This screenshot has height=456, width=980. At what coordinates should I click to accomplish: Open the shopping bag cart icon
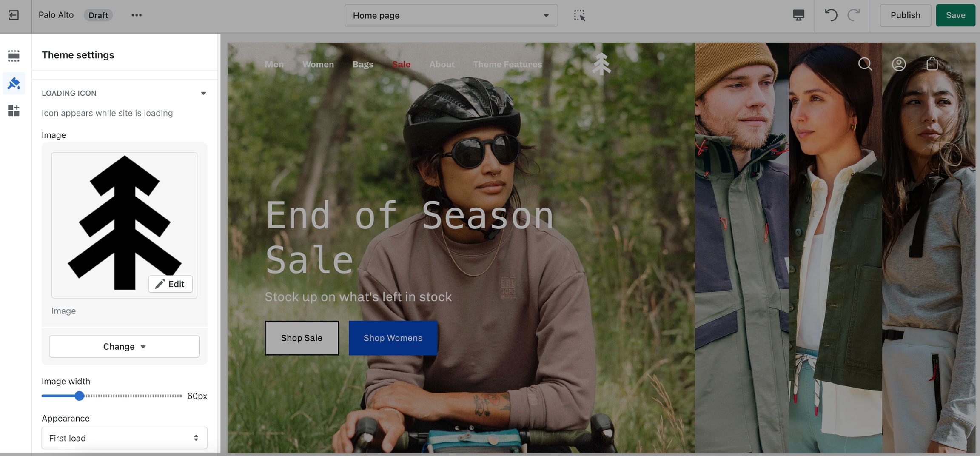coord(932,64)
